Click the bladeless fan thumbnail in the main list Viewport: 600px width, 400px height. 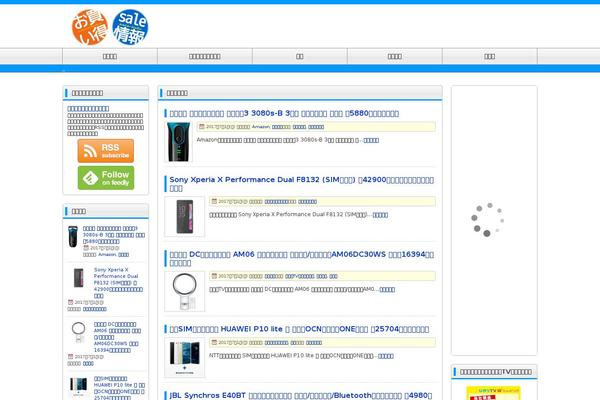coord(184,291)
